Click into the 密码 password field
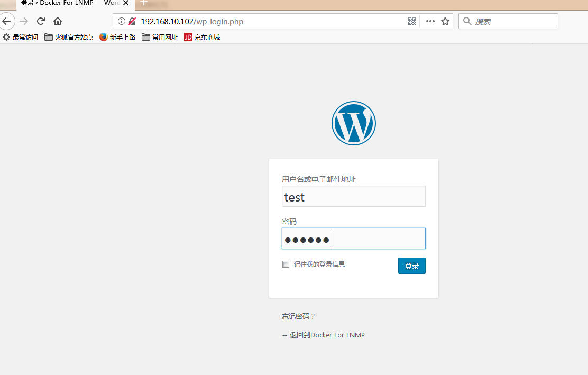The width and height of the screenshot is (588, 375). pyautogui.click(x=354, y=239)
